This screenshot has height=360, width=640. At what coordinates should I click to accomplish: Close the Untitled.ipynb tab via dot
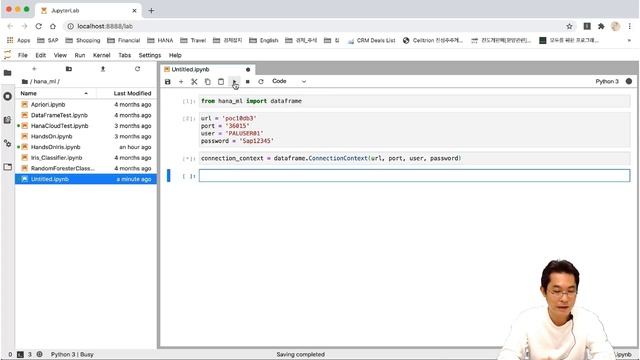pos(248,69)
